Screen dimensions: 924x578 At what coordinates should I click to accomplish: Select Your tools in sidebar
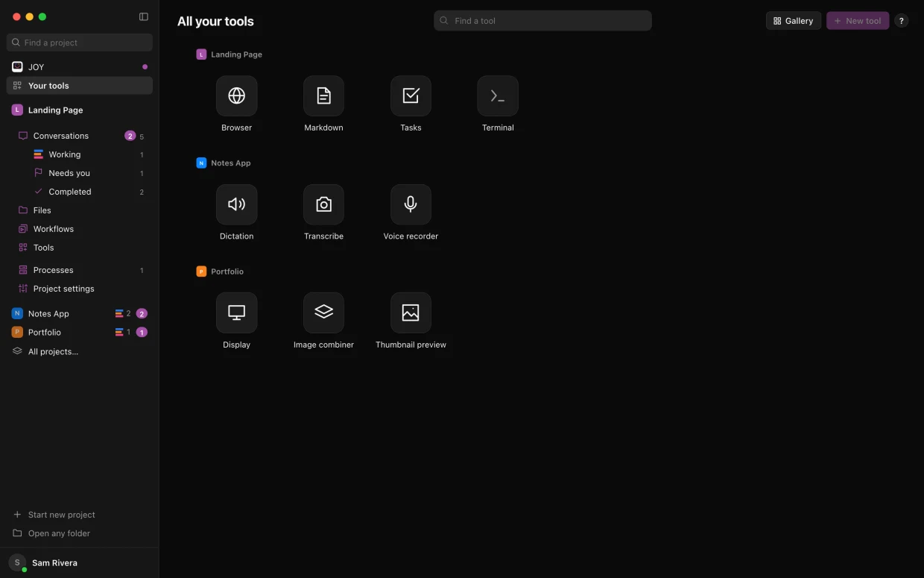[80, 86]
